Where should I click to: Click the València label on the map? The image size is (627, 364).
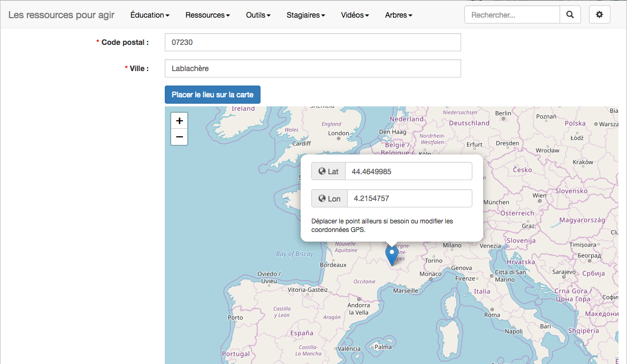pyautogui.click(x=349, y=348)
